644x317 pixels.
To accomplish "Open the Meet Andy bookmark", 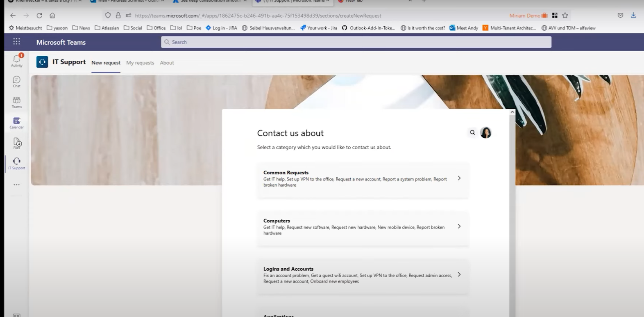I will point(464,28).
